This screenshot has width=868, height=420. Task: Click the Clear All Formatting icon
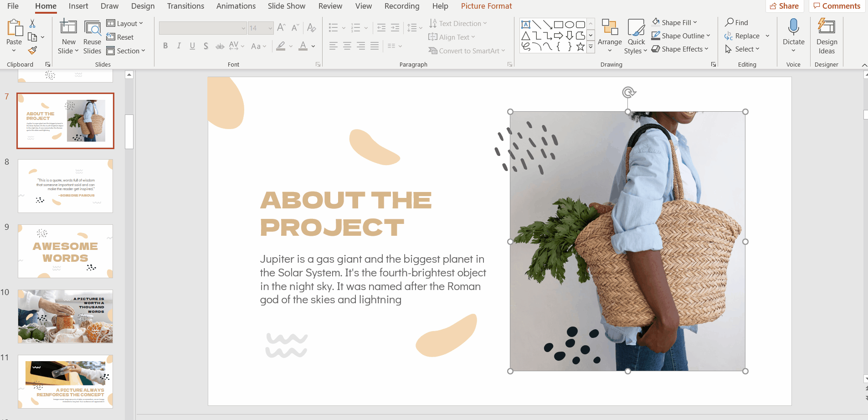(x=312, y=28)
